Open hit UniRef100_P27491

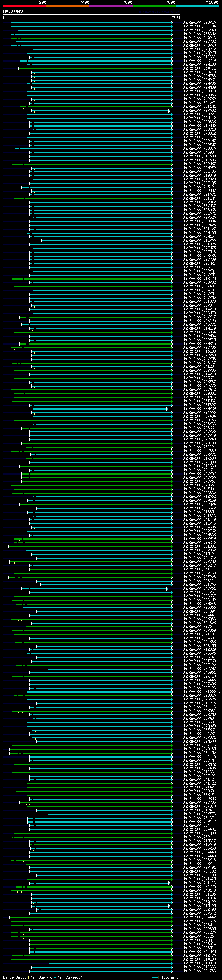coord(199,867)
